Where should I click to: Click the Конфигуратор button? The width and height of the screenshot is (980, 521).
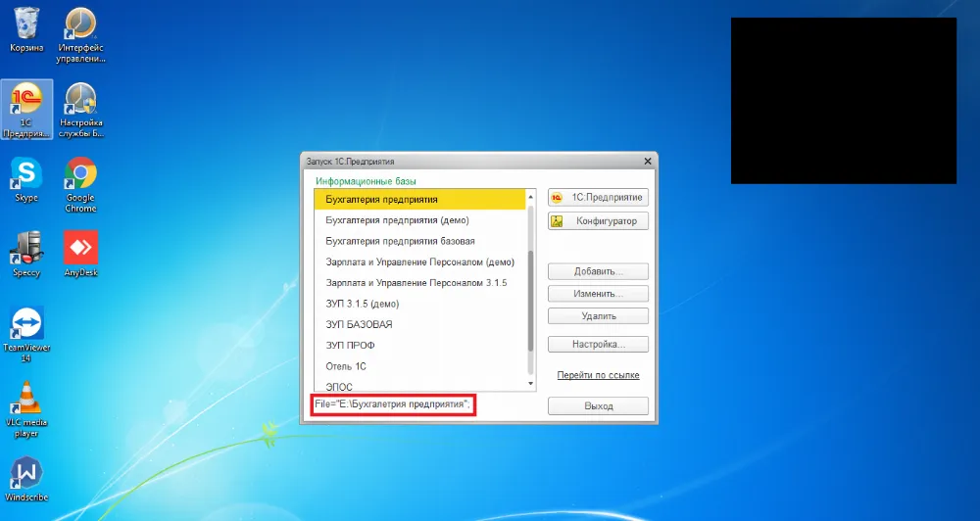click(598, 221)
